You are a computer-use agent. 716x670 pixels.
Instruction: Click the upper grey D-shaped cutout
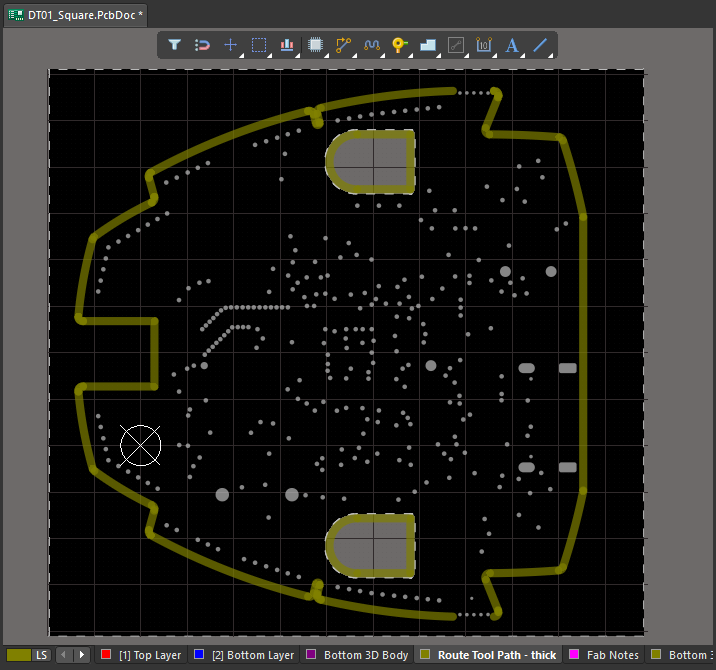pos(371,162)
